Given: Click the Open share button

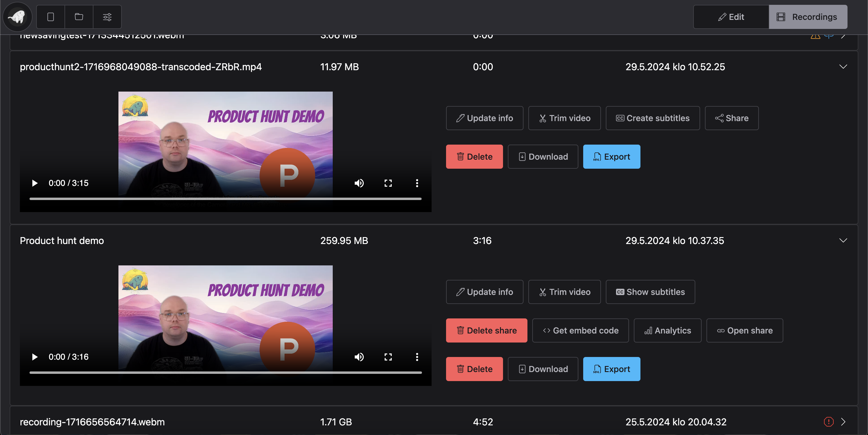Looking at the screenshot, I should tap(744, 330).
